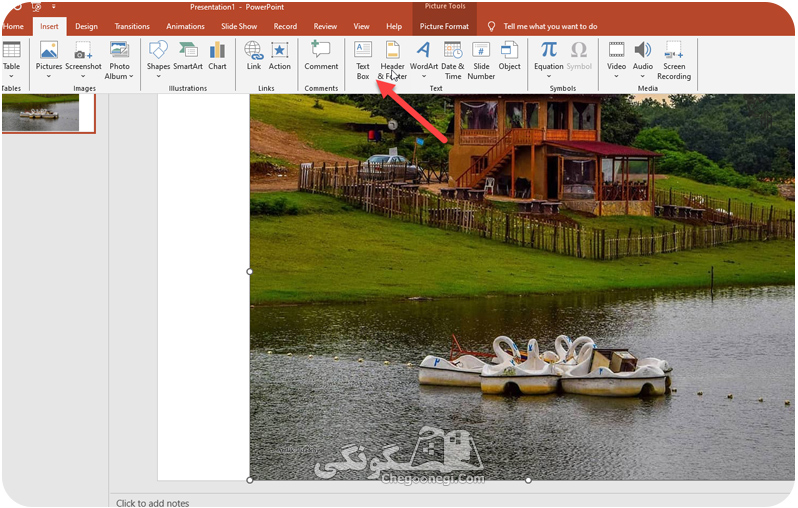Go to the Animations tab
798x508 pixels.
click(x=185, y=26)
